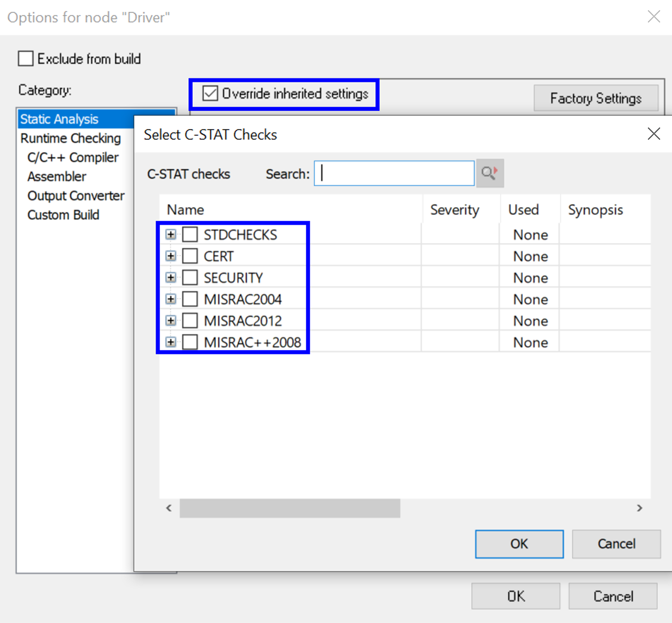672x623 pixels.
Task: Select the Assembler category
Action: pyautogui.click(x=56, y=176)
